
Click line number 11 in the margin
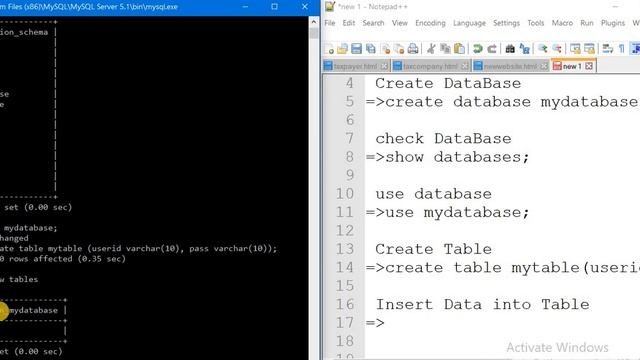point(344,212)
